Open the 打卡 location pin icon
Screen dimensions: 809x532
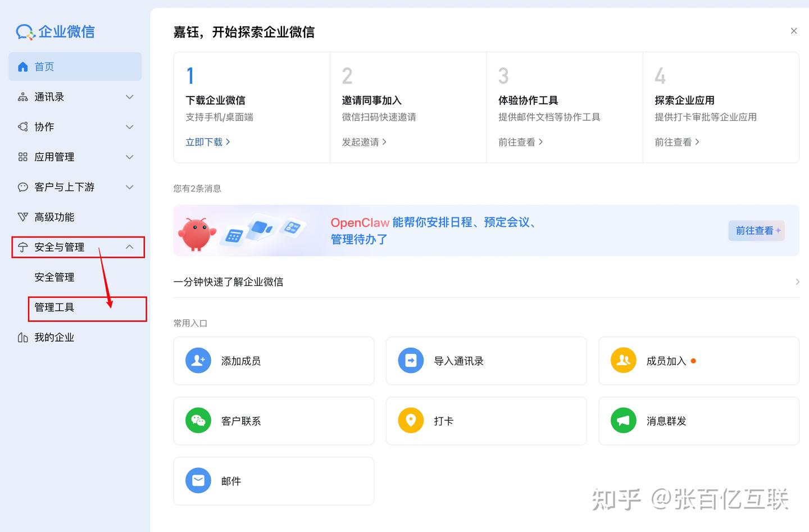pos(411,420)
